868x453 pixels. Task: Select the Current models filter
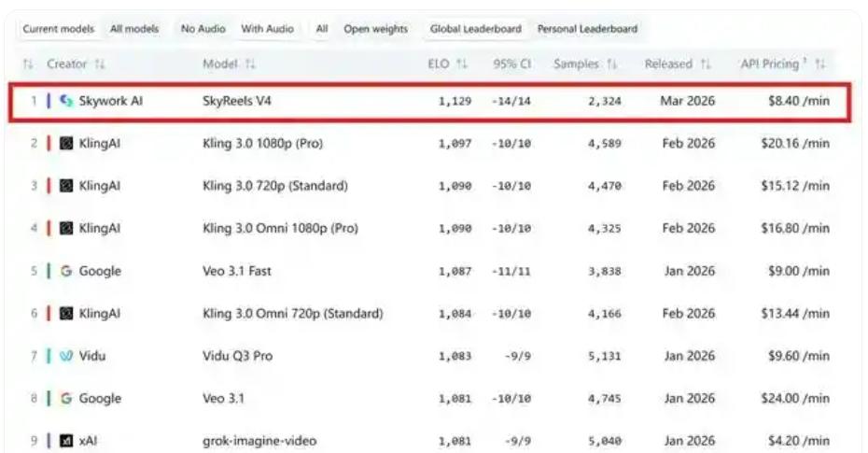(x=59, y=29)
